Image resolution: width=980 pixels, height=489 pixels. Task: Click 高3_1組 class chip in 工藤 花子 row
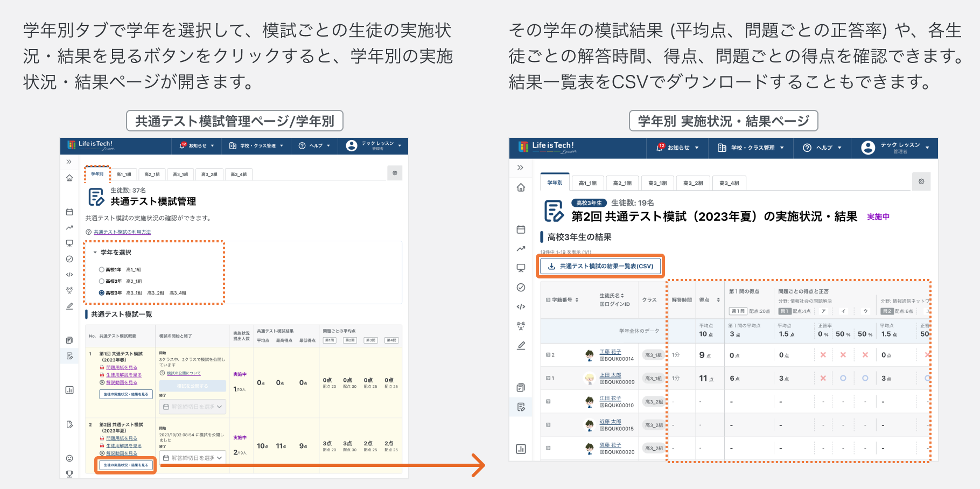click(x=654, y=355)
